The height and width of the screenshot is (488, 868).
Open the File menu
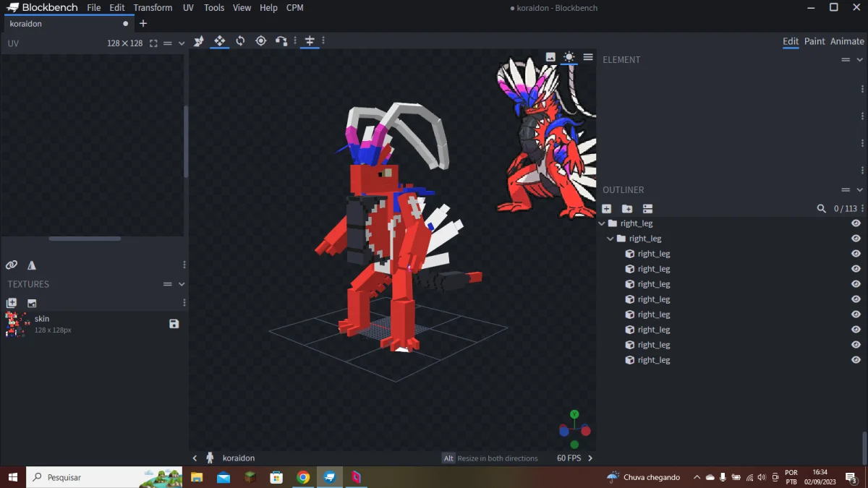[x=94, y=8]
